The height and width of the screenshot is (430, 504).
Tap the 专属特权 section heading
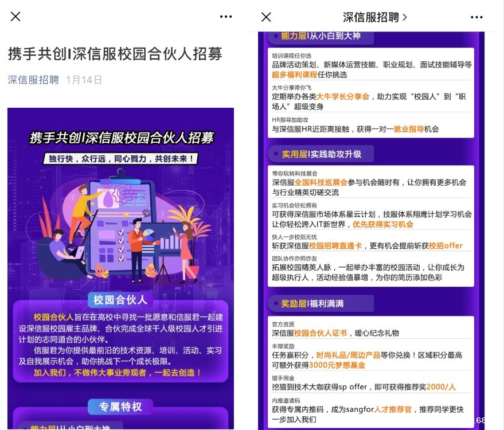pos(120,406)
